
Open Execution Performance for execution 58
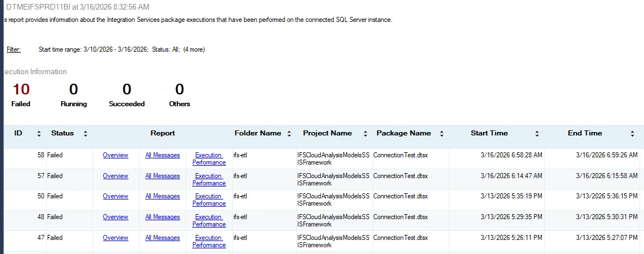tap(209, 159)
